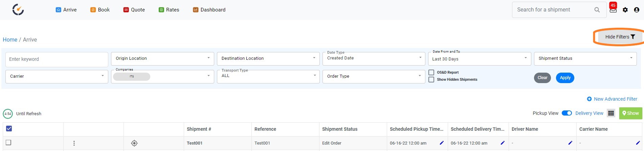
Task: Uncheck the select-all header checkbox
Action: coord(9,128)
